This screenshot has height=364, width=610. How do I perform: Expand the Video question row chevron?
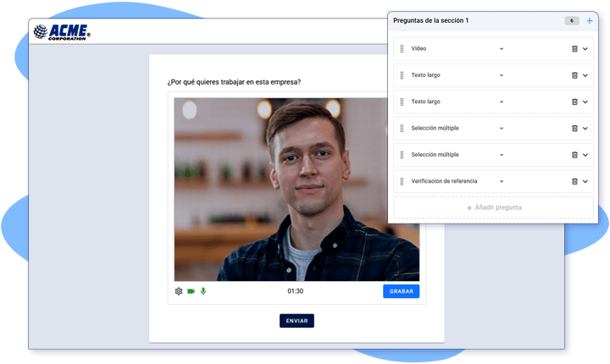(x=585, y=49)
